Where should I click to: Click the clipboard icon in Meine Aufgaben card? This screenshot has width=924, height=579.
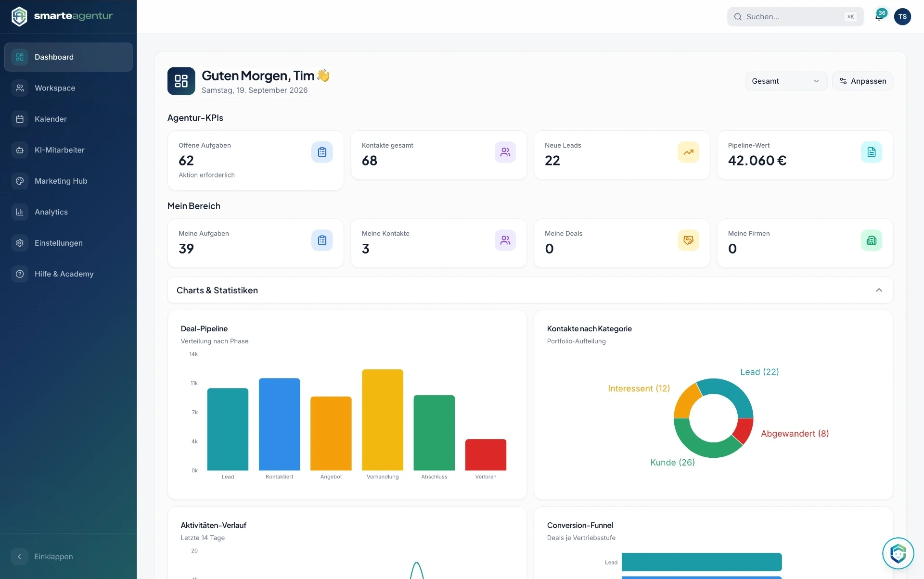click(x=322, y=240)
